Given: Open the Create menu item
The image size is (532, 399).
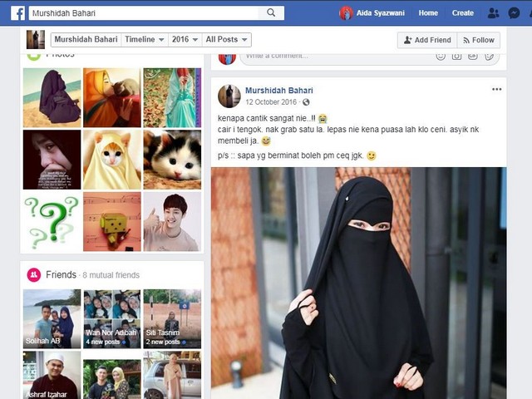Looking at the screenshot, I should click(462, 13).
